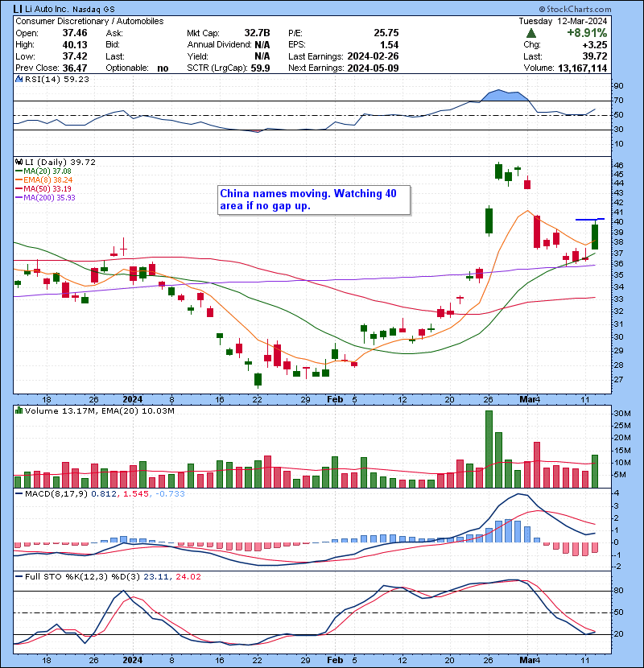Click the tallest green volume bar near 30M
This screenshot has height=668, width=644.
[x=489, y=449]
